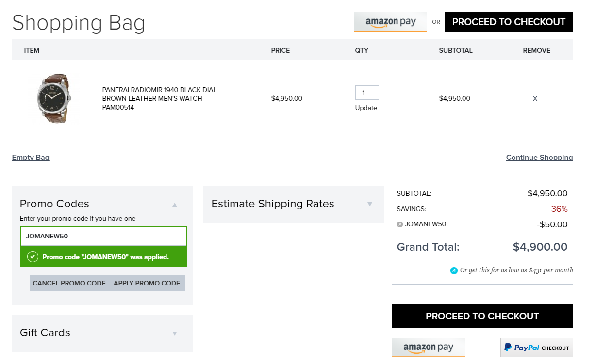Click the REMOVE column header
This screenshot has height=364, width=596.
pyautogui.click(x=537, y=50)
